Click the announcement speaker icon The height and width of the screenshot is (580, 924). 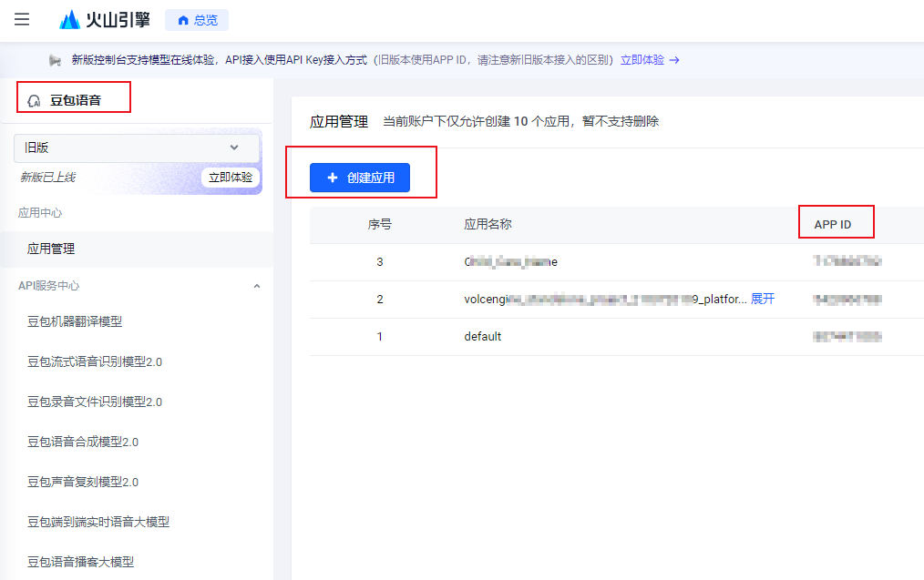coord(55,60)
